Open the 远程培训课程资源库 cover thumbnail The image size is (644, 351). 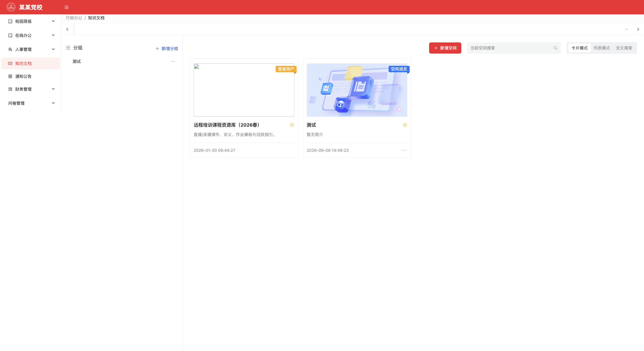coord(244,90)
